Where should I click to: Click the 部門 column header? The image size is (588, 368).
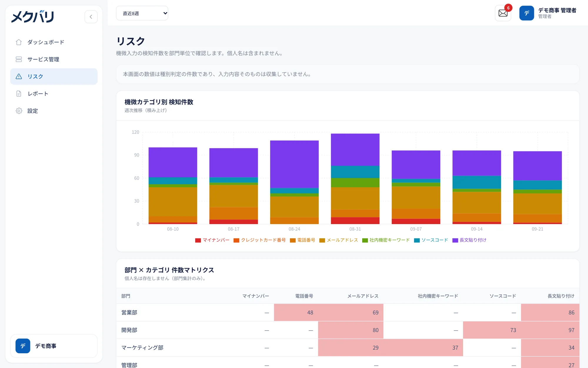click(126, 296)
